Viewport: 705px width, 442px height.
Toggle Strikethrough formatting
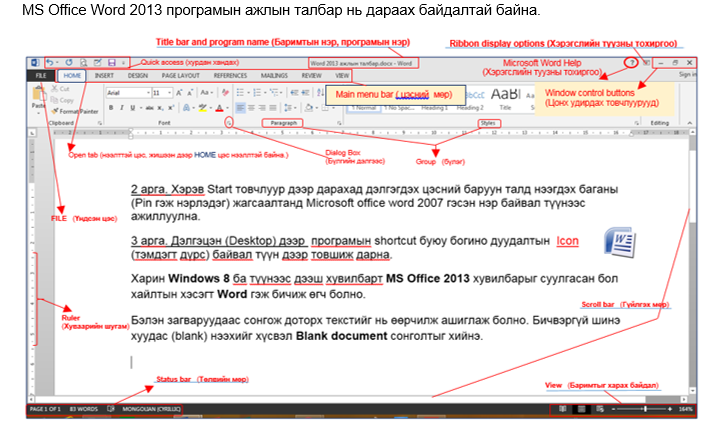pyautogui.click(x=149, y=108)
